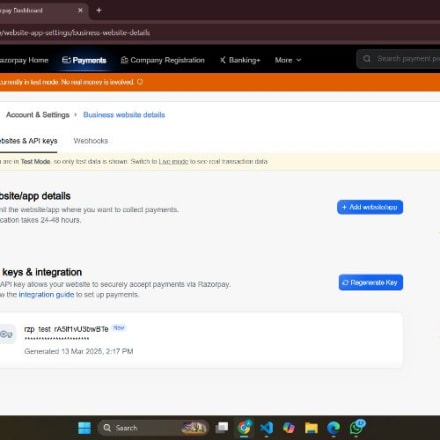Screen dimensions: 440x440
Task: Click Regenerate Key button
Action: pyautogui.click(x=371, y=283)
